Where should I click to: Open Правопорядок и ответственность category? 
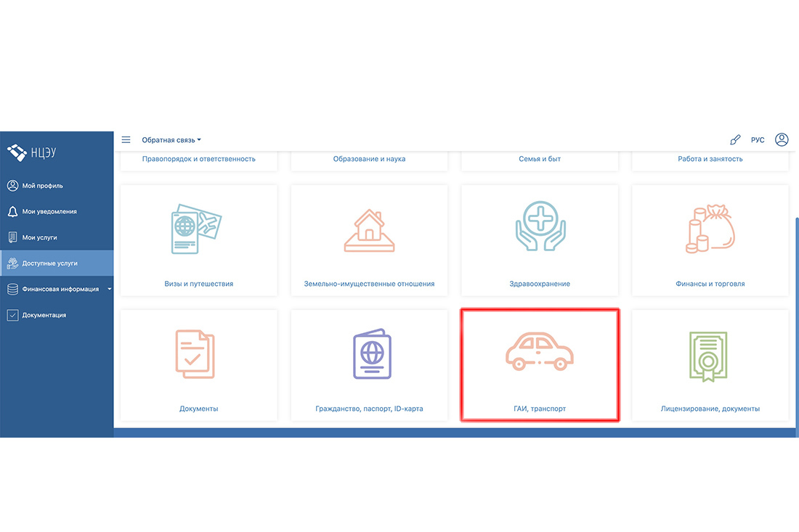199,159
